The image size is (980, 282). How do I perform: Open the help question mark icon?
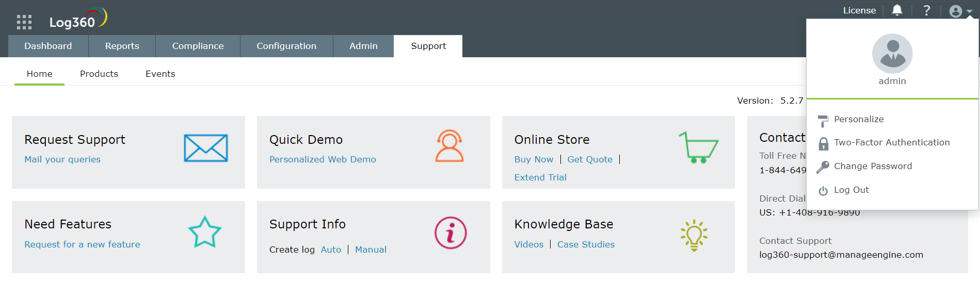tap(927, 10)
